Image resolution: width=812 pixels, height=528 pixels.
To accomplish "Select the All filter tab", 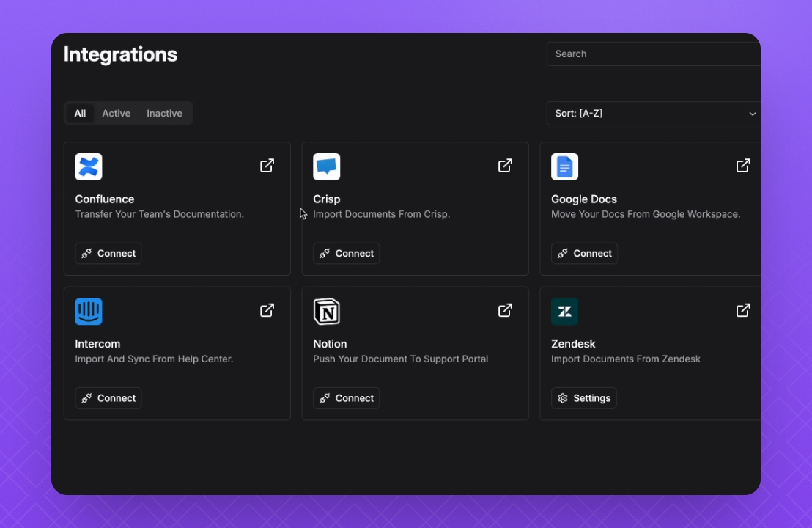I will 80,114.
